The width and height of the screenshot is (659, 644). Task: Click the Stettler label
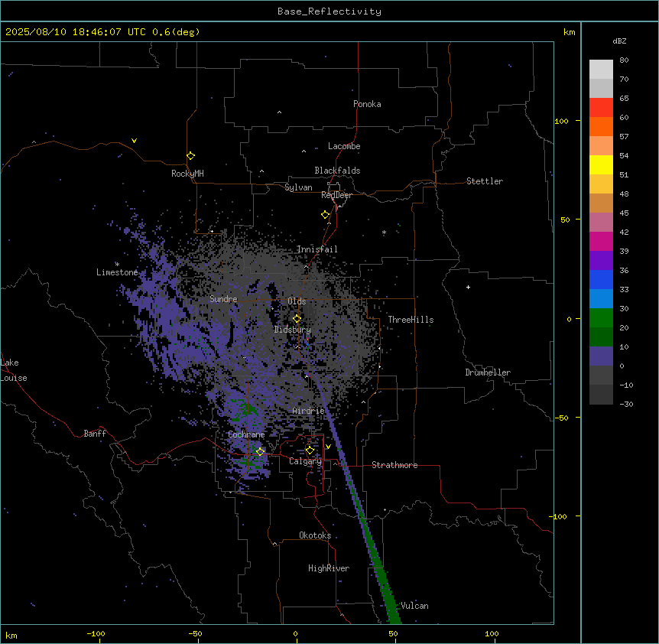click(485, 181)
